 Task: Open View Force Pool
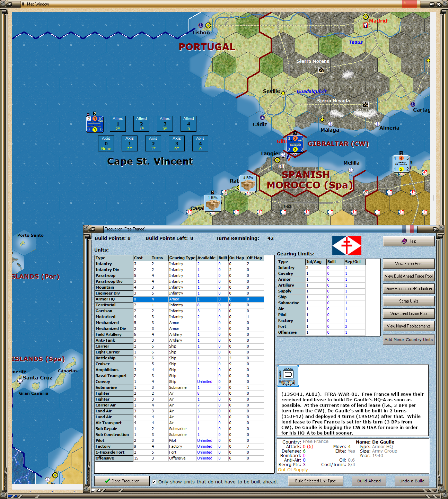click(x=409, y=264)
